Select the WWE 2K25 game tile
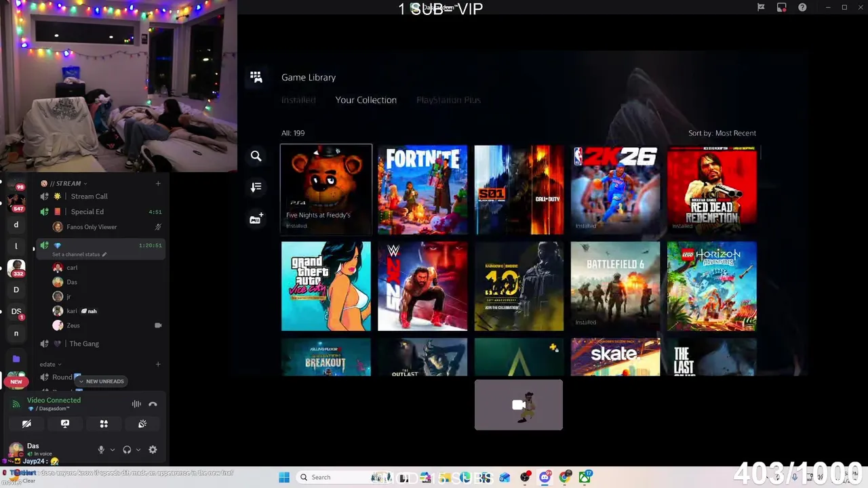 (422, 286)
